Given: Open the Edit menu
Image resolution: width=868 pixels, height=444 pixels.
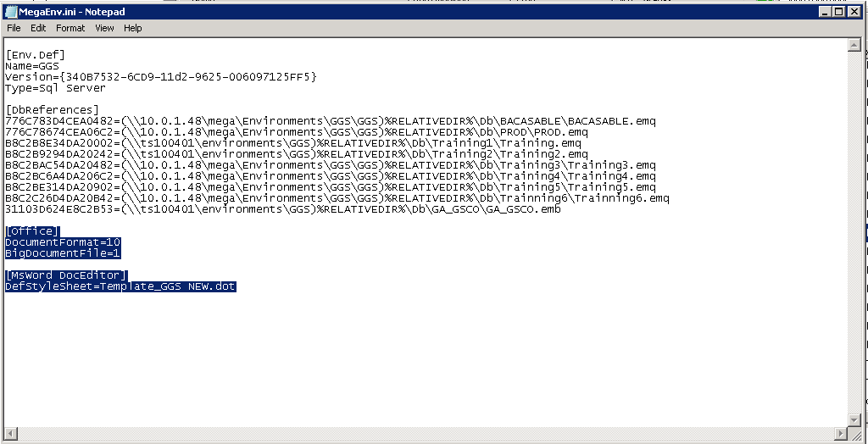Looking at the screenshot, I should tap(38, 28).
